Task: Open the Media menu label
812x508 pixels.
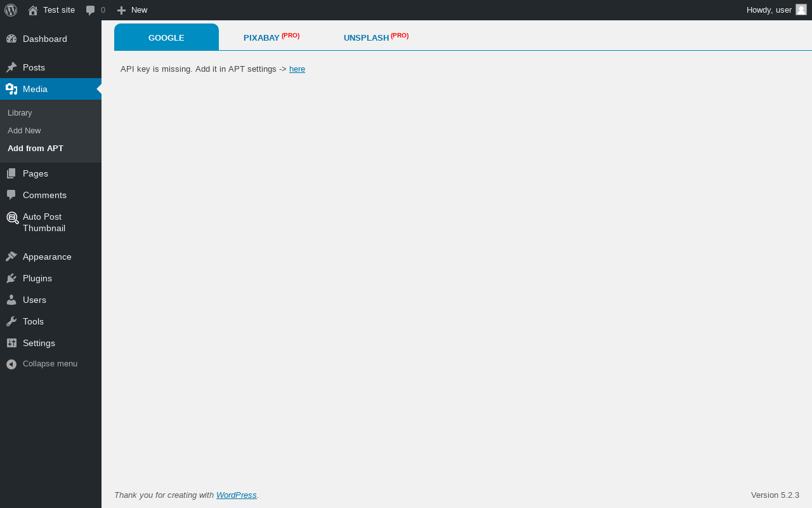Action: [35, 89]
